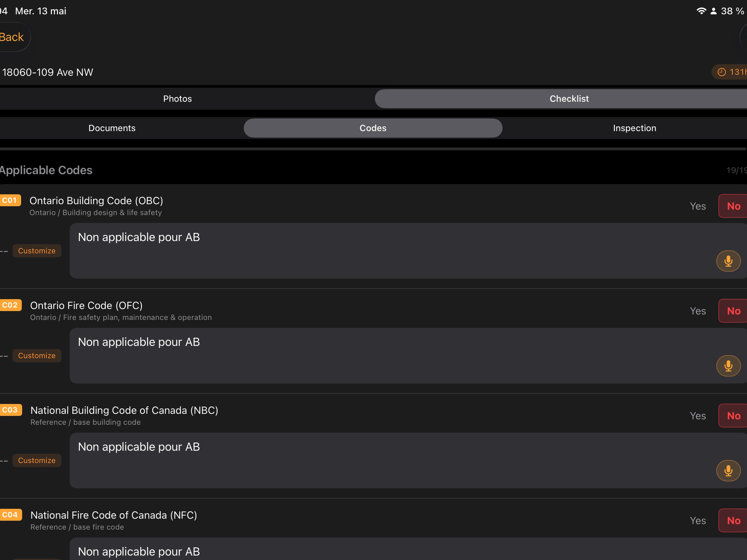Tap 'Reference / base fire code' subtitle
Screen dimensions: 747x560
point(77,527)
